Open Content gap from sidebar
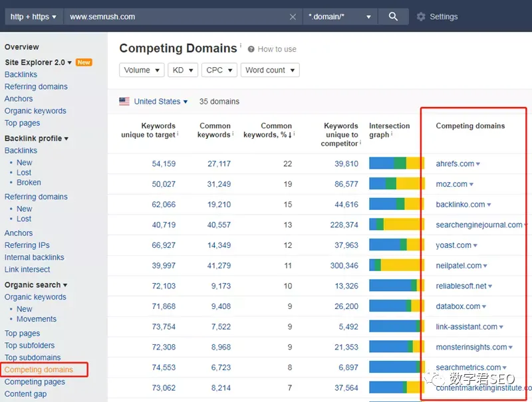This screenshot has width=532, height=402. click(x=25, y=394)
